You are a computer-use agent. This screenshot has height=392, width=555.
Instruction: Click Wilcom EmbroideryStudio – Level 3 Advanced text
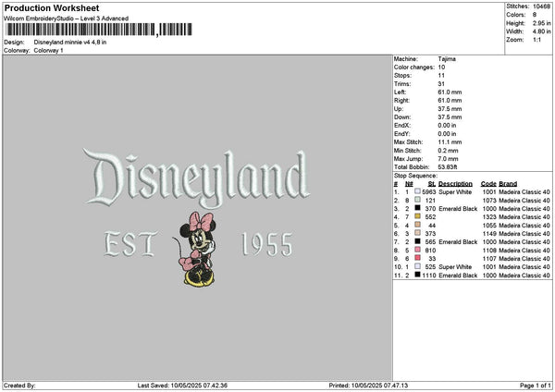(67, 18)
